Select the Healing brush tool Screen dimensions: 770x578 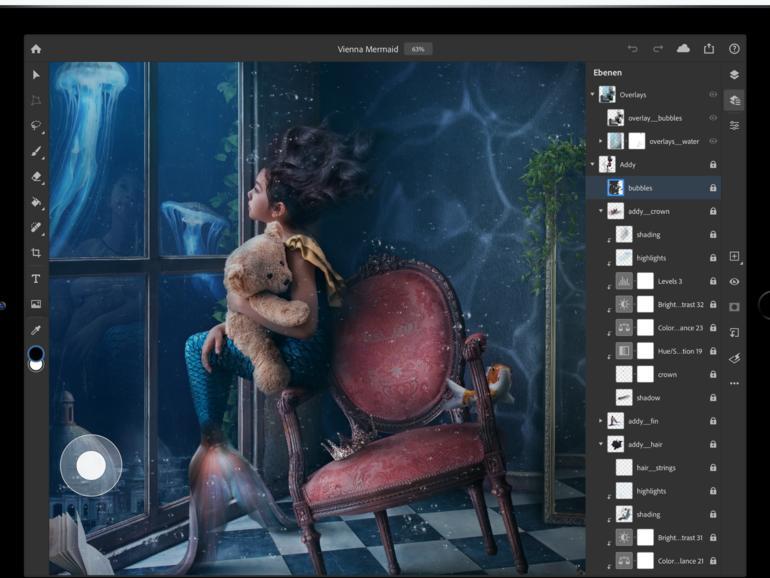36,227
